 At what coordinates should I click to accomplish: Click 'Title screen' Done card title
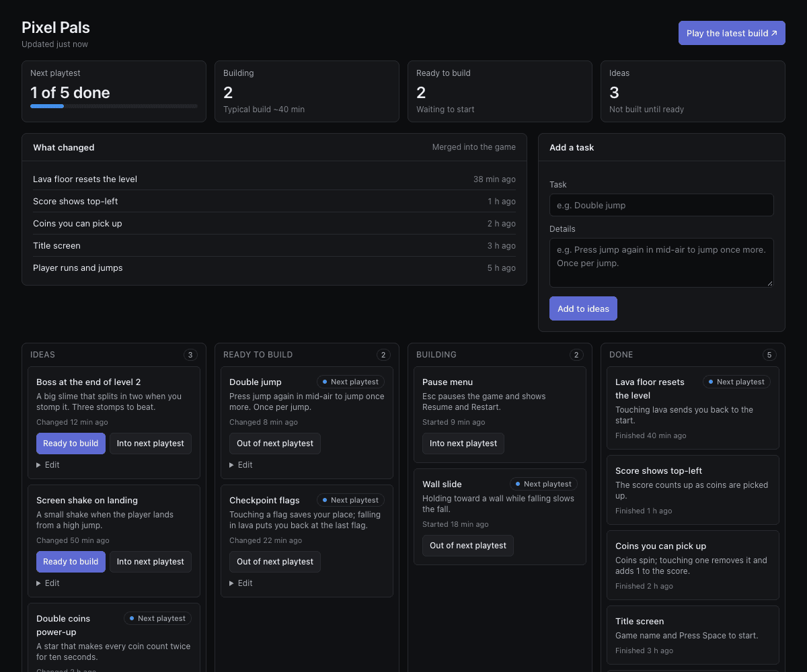click(640, 621)
